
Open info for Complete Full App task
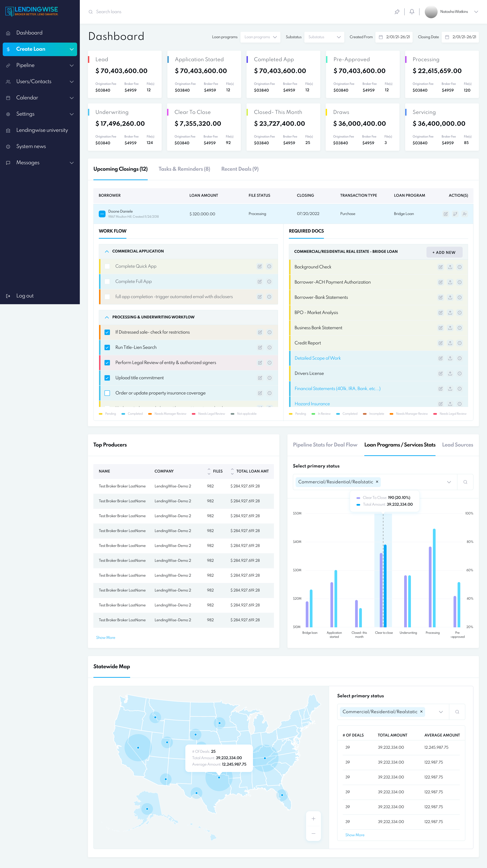[x=269, y=282]
